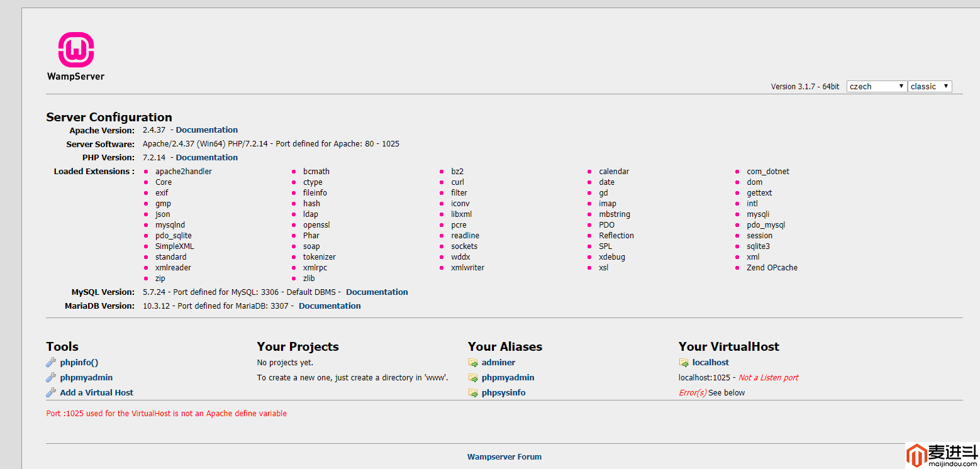Open MySQL Version Documentation link
The image size is (980, 469).
pyautogui.click(x=377, y=292)
